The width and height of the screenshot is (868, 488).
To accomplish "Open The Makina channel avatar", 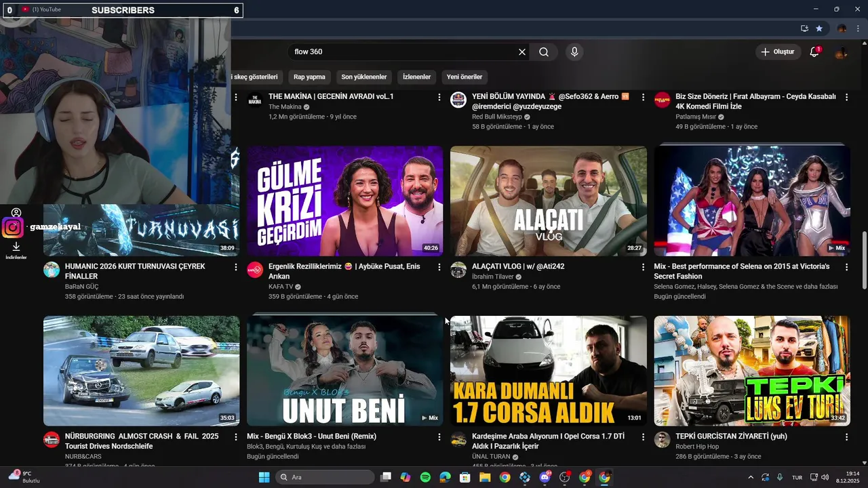I will tap(255, 100).
